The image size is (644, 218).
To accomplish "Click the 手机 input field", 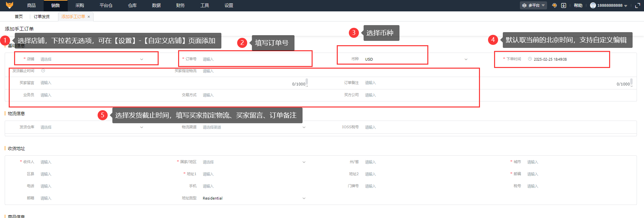I will pyautogui.click(x=254, y=186).
